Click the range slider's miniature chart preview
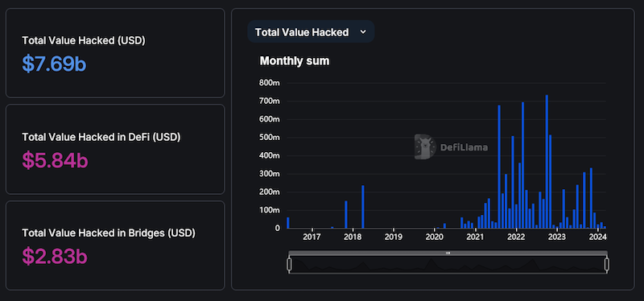Viewport: 644px width, 301px height. (448, 265)
